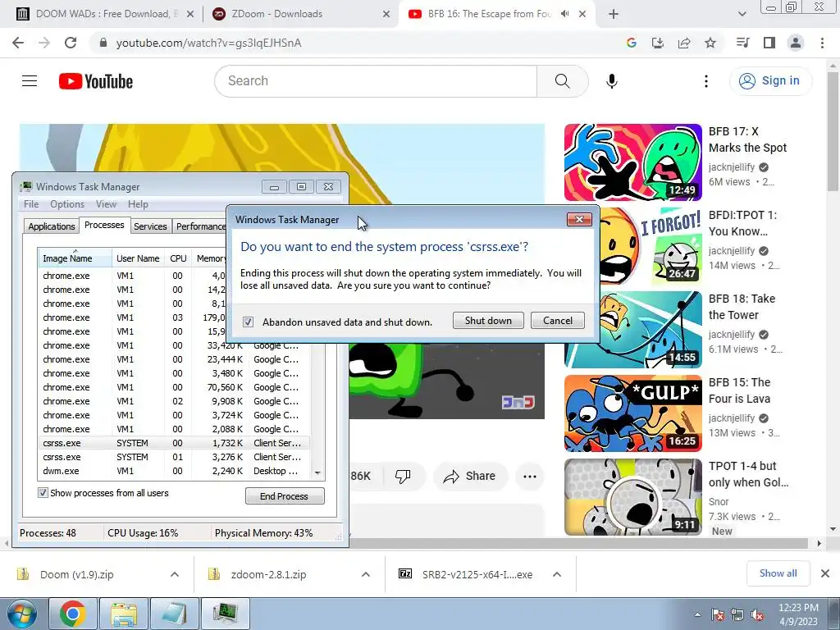Open Chrome from the taskbar
The height and width of the screenshot is (630, 840).
[73, 614]
